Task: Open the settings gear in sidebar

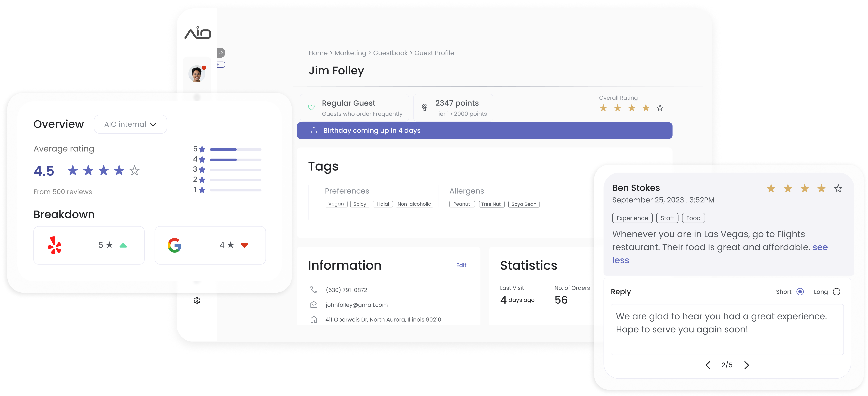Action: 197,300
